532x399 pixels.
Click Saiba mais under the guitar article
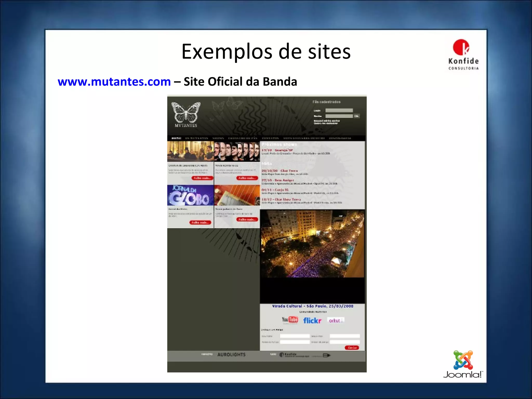click(x=247, y=220)
